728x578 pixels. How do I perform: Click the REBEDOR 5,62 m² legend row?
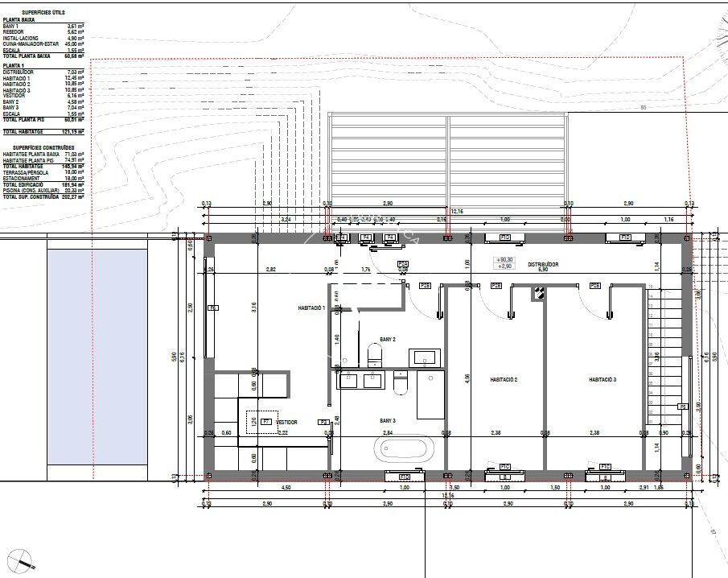point(43,32)
